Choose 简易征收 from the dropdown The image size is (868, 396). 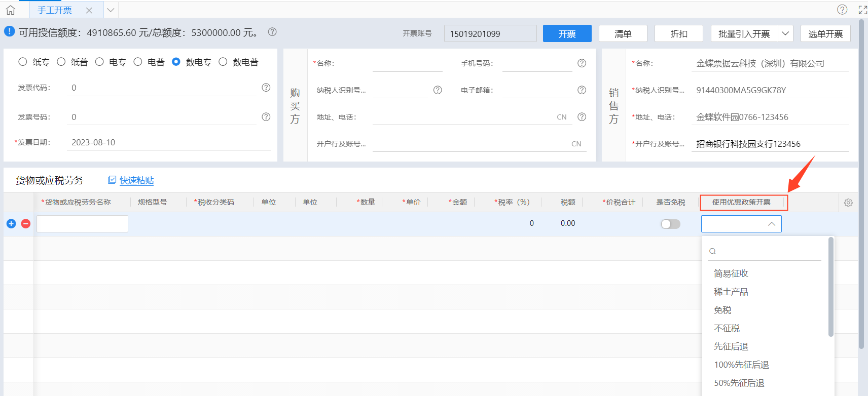coord(731,273)
